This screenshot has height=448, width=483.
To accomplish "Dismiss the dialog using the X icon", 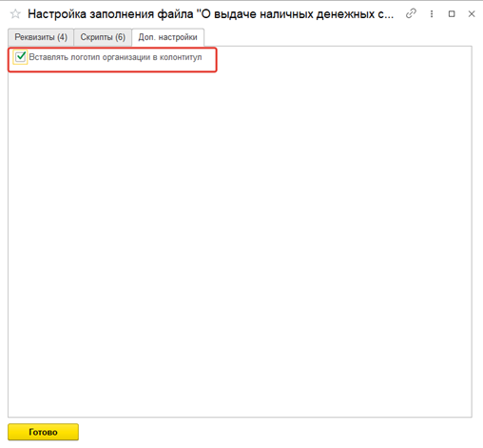I will [x=472, y=14].
